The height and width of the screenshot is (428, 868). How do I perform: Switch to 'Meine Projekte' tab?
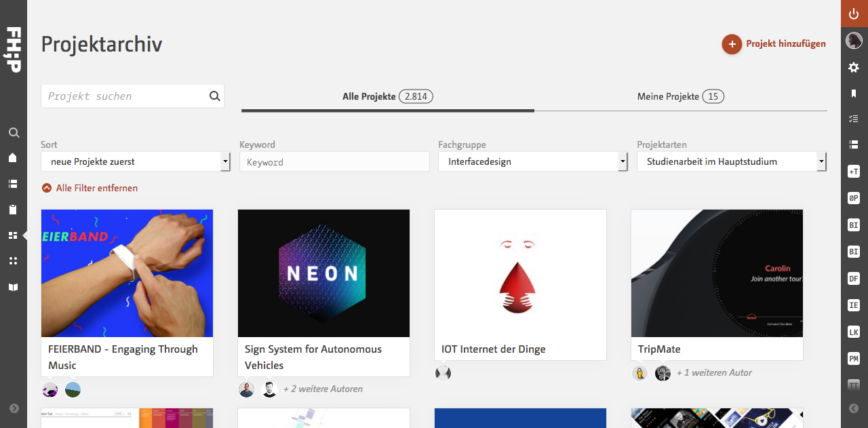(680, 96)
